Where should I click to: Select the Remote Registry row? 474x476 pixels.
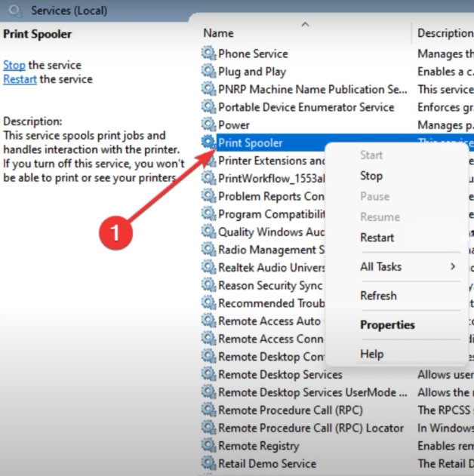pos(259,446)
